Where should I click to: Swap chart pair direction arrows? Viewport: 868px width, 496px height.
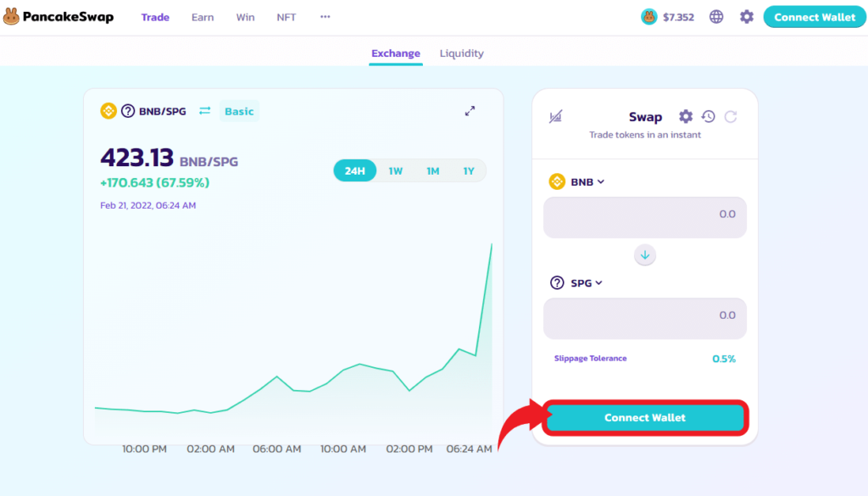205,111
